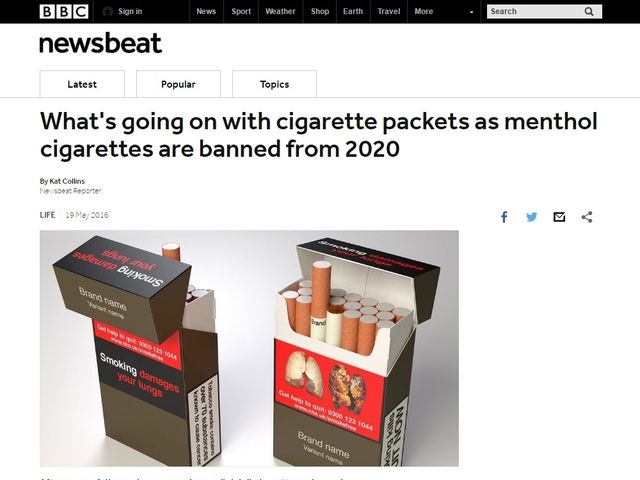Switch to the Latest tab

82,84
